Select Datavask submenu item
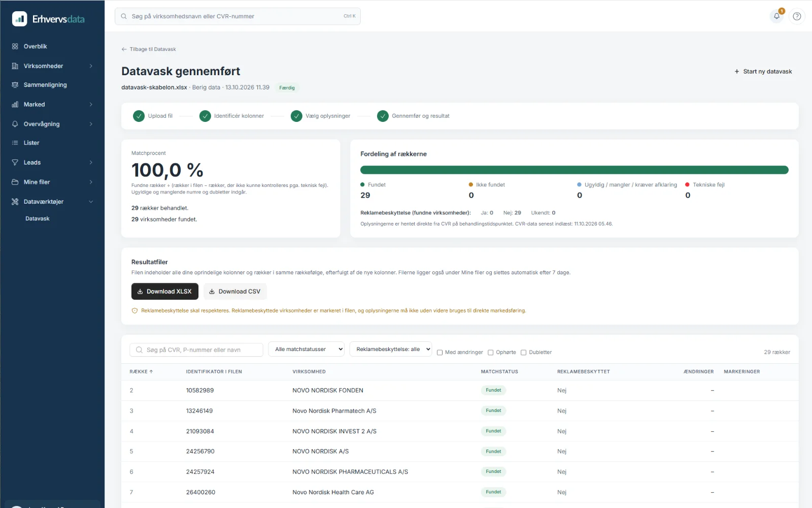 (x=38, y=218)
